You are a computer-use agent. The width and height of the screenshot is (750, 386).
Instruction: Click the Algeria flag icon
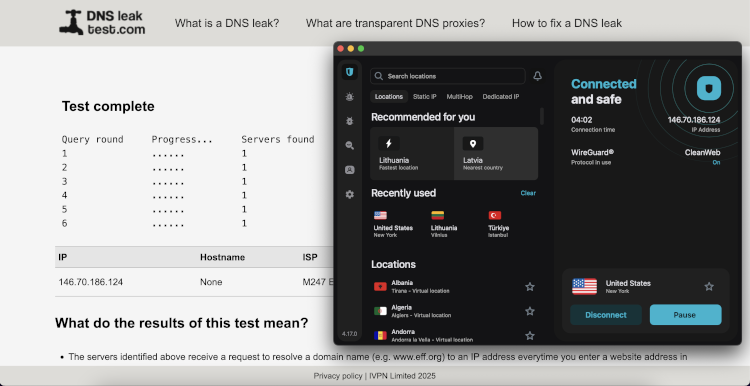coord(380,311)
